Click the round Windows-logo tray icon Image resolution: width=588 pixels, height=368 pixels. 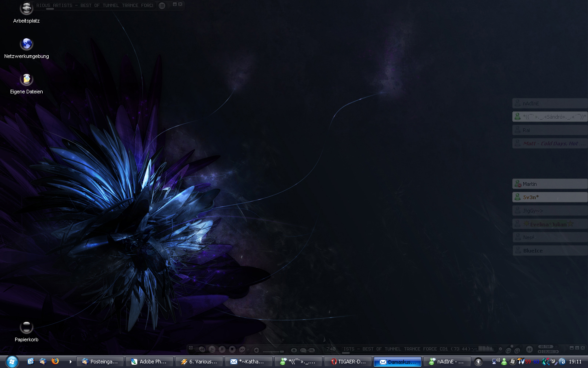point(513,362)
